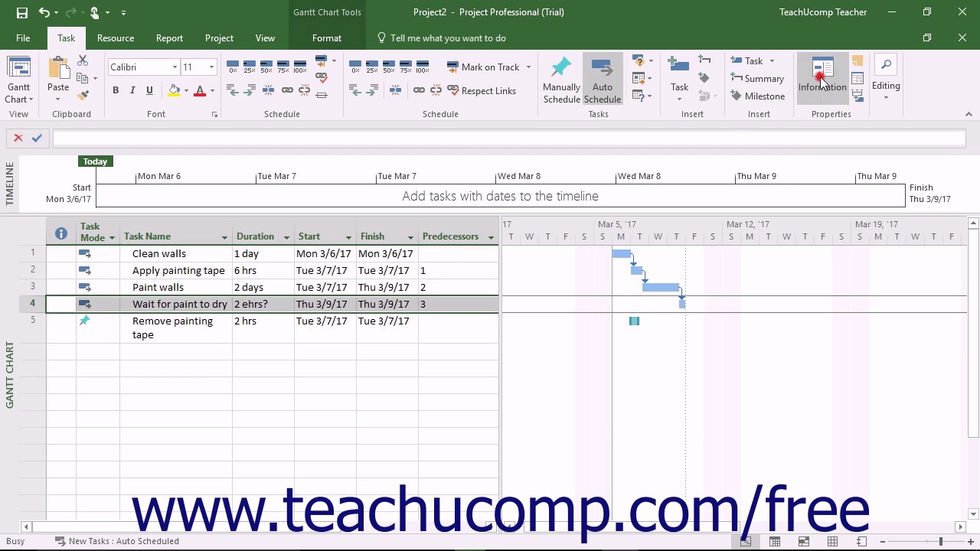Open the File menu tab
Viewport: 980px width, 551px height.
(x=23, y=38)
